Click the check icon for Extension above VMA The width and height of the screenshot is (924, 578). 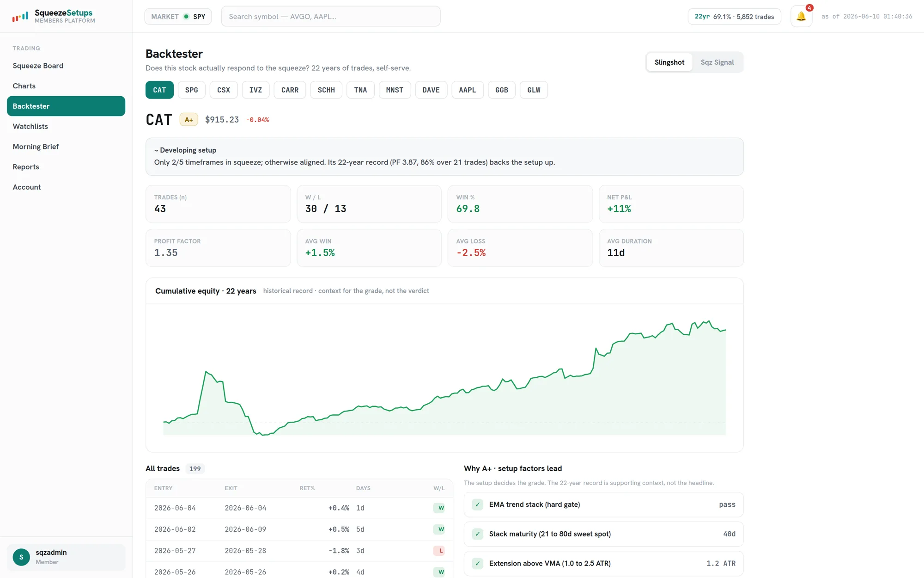pos(478,563)
